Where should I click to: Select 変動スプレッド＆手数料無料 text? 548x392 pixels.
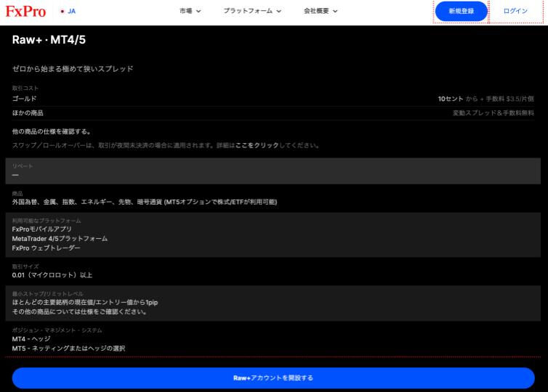click(x=493, y=113)
